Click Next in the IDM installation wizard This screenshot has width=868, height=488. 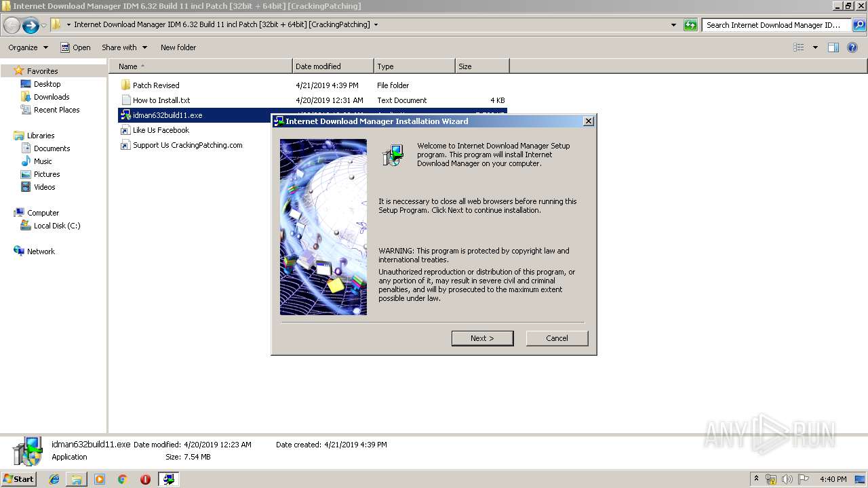[x=482, y=338]
